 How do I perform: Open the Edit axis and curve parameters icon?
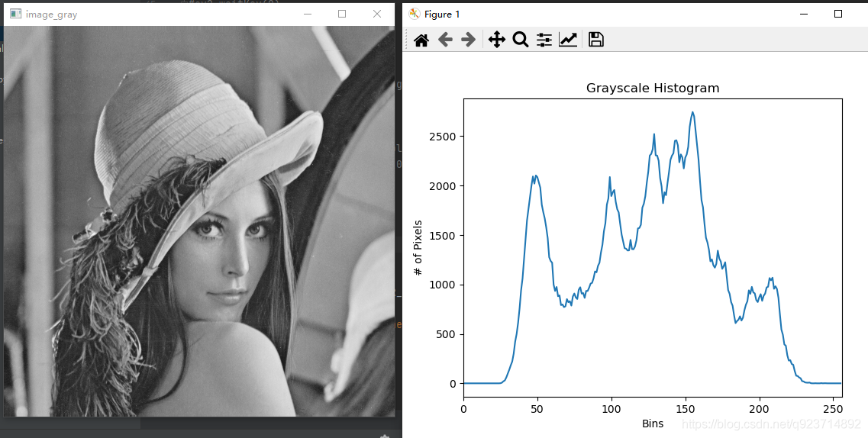568,39
